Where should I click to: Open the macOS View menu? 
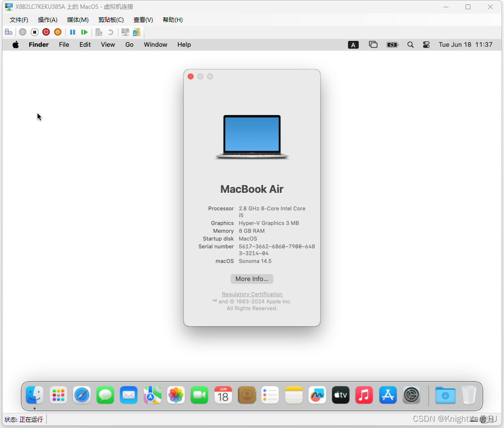(x=108, y=45)
